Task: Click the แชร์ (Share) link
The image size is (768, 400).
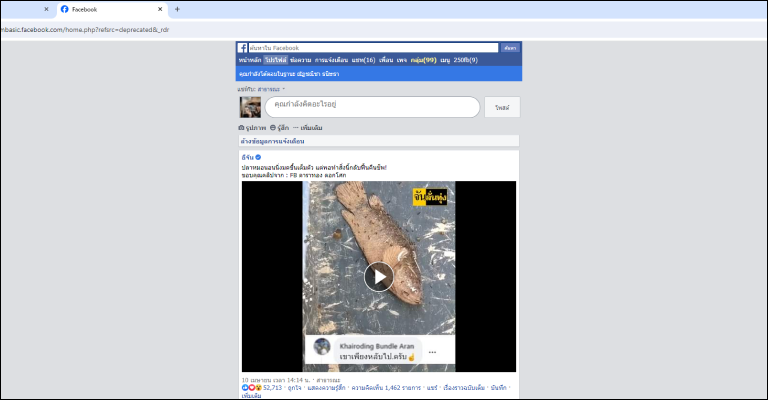Action: tap(432, 388)
